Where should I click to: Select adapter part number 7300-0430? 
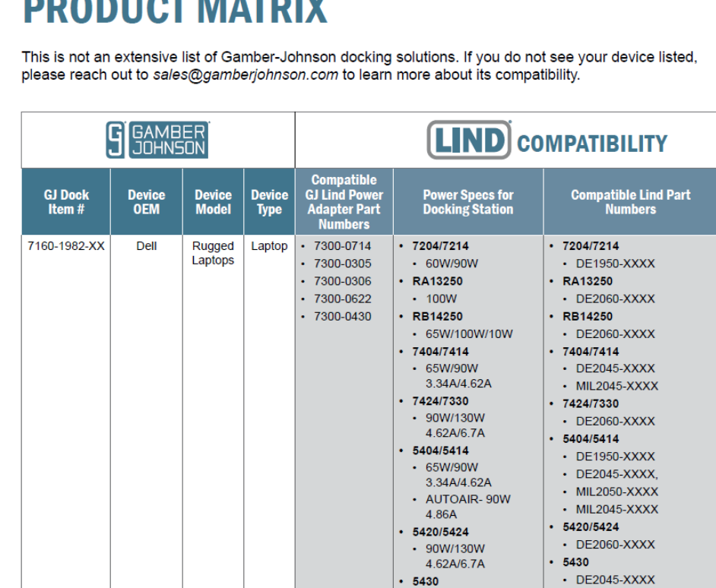343,316
